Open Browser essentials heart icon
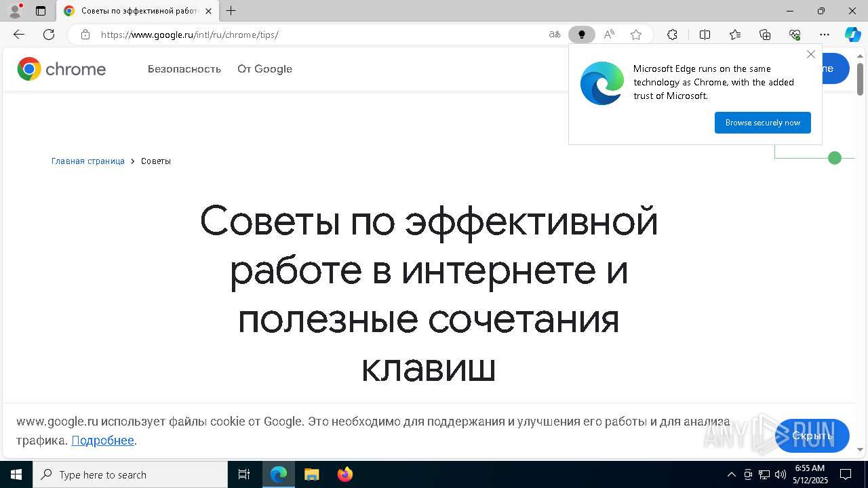This screenshot has width=868, height=488. pyautogui.click(x=795, y=35)
